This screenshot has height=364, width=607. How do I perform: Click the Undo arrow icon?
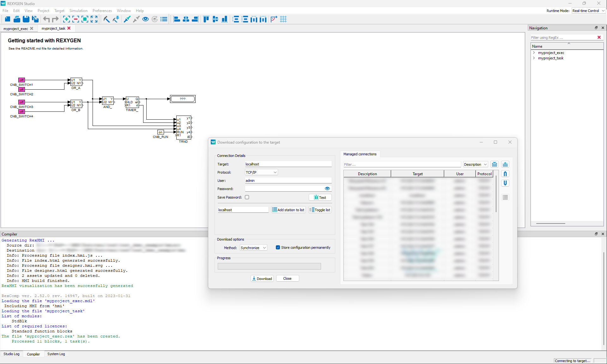click(x=46, y=19)
